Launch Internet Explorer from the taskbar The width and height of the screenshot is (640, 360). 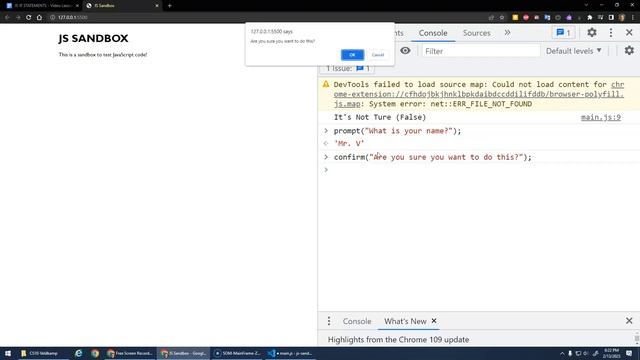78,353
